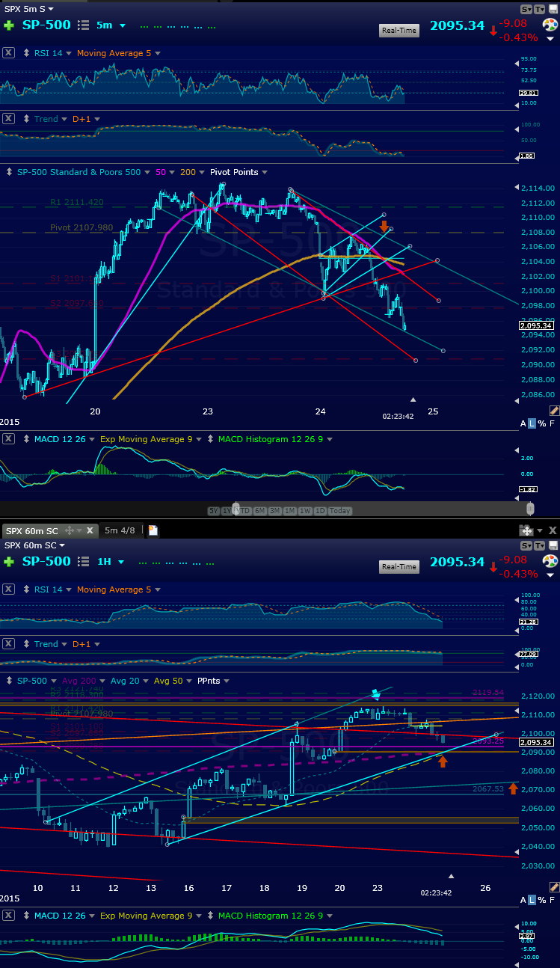The image size is (560, 968).
Task: Grab the right handle of time range slider
Action: pos(530,509)
